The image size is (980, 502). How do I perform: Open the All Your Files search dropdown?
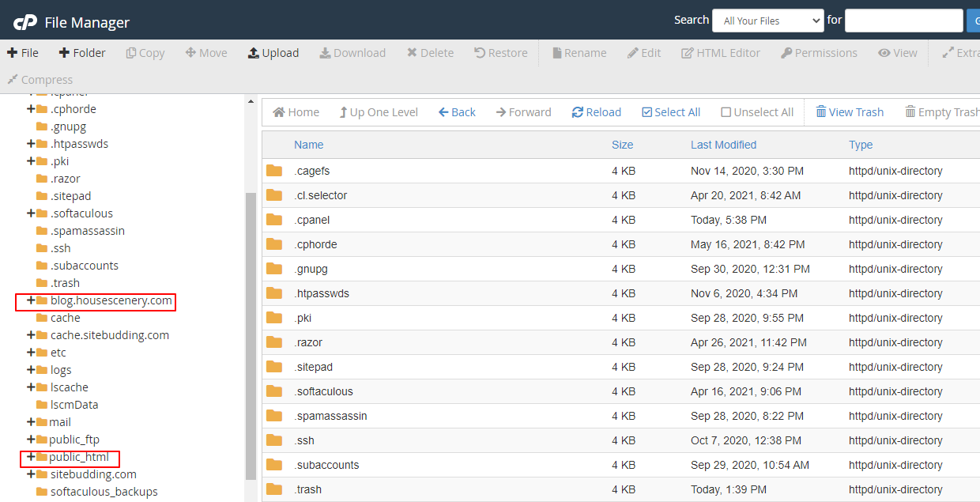tap(767, 21)
